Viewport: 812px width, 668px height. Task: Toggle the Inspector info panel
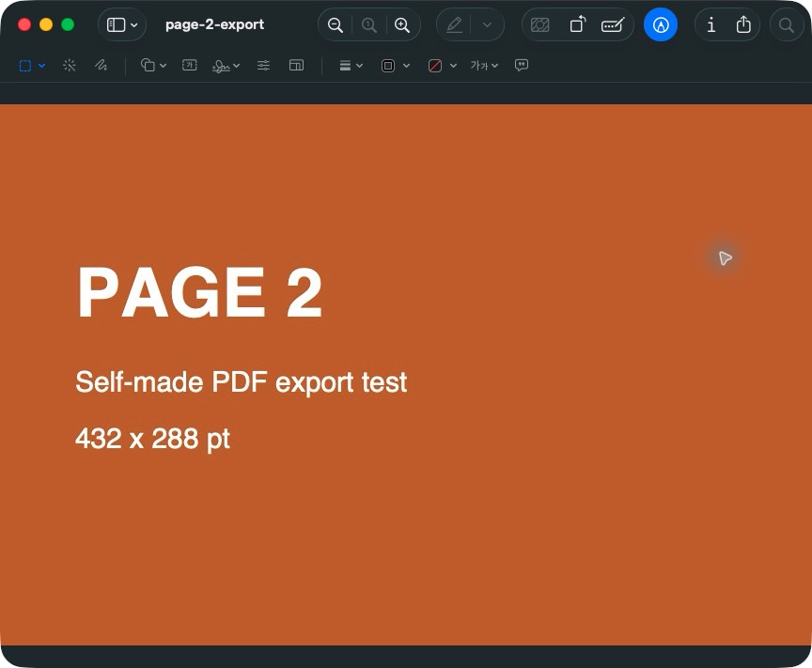(x=711, y=24)
